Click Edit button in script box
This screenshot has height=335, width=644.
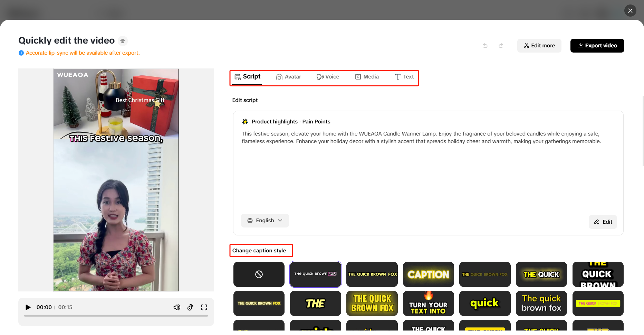tap(603, 222)
